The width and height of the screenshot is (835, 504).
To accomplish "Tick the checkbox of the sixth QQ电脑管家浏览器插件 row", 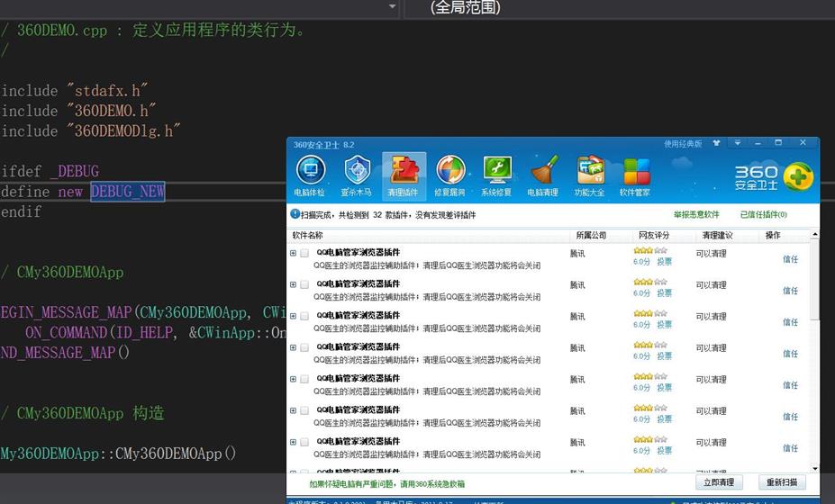I will pyautogui.click(x=304, y=410).
